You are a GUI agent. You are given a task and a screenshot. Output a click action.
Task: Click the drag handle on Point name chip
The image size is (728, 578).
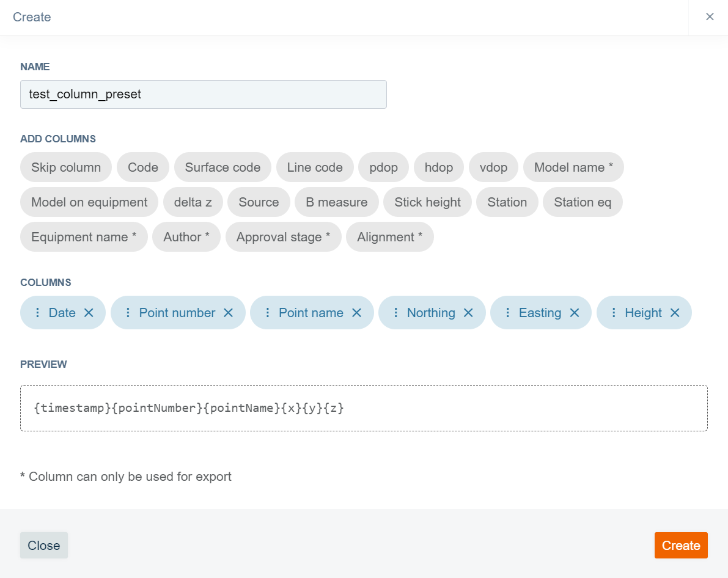[268, 313]
